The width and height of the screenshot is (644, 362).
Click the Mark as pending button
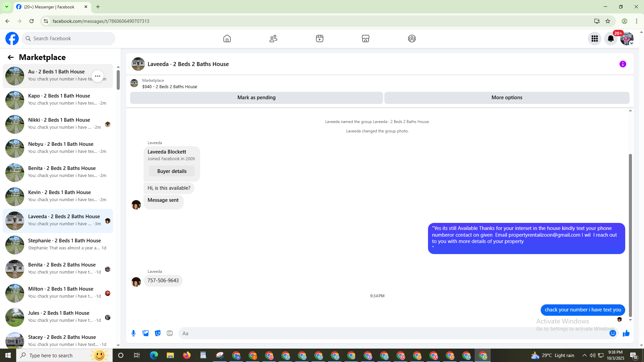tap(257, 98)
